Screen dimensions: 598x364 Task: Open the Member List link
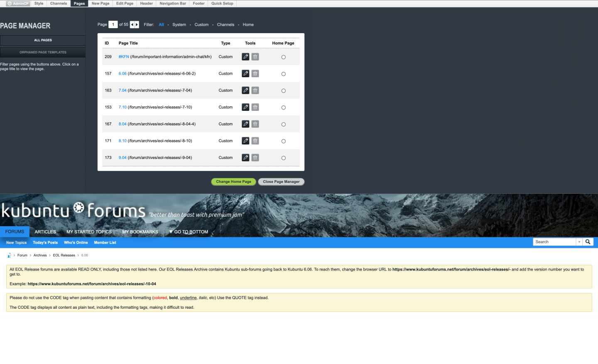(x=105, y=242)
